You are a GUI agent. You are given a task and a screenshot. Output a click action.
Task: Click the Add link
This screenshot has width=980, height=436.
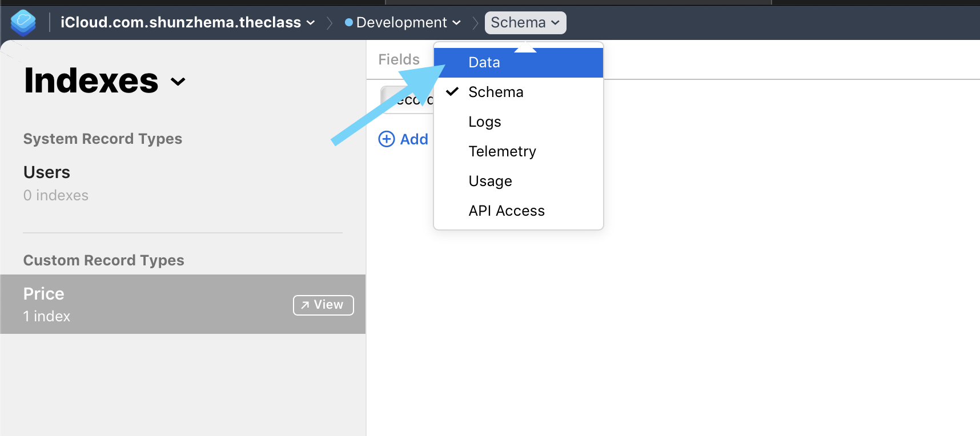tap(414, 139)
